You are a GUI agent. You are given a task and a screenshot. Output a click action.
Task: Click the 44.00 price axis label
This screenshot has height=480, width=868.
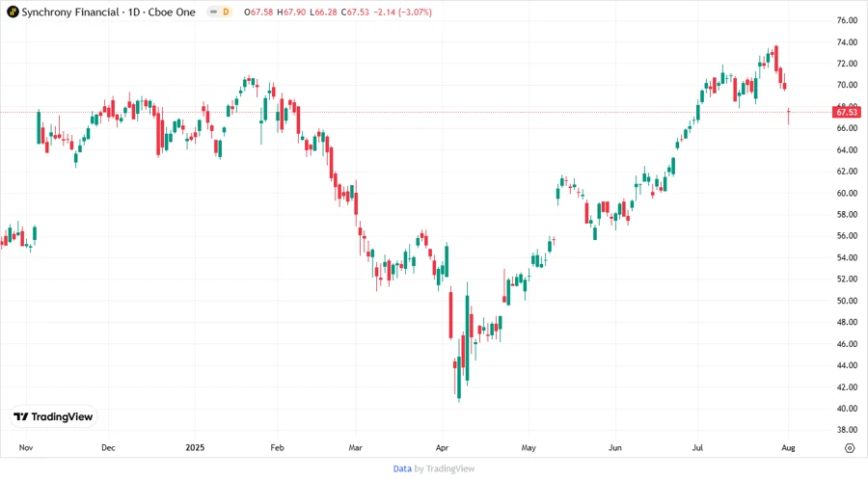click(847, 365)
